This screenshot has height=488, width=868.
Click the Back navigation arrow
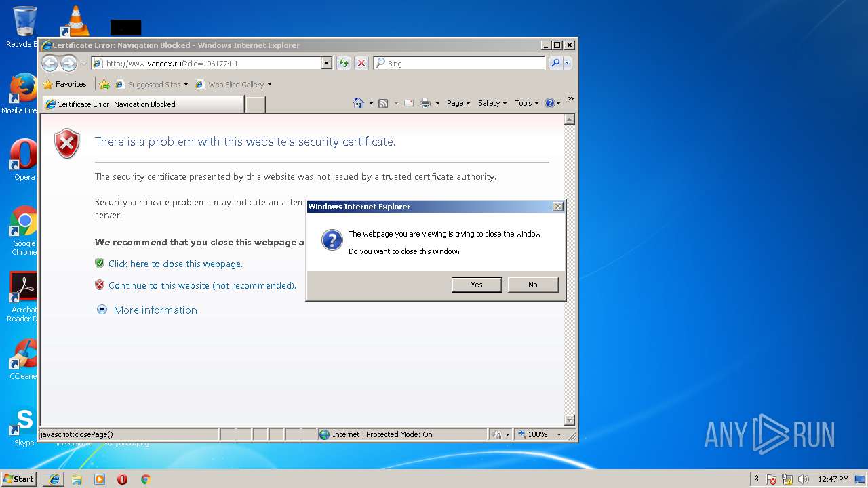50,63
